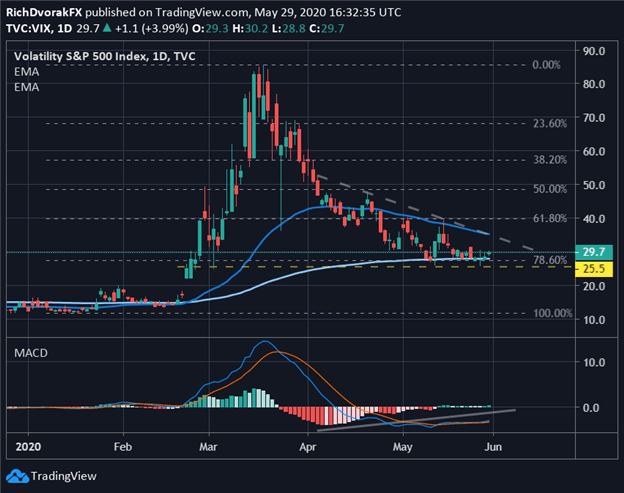Screen dimensions: 624x493
Task: Click the 10.0 price axis label at chart bottom
Action: [x=594, y=320]
